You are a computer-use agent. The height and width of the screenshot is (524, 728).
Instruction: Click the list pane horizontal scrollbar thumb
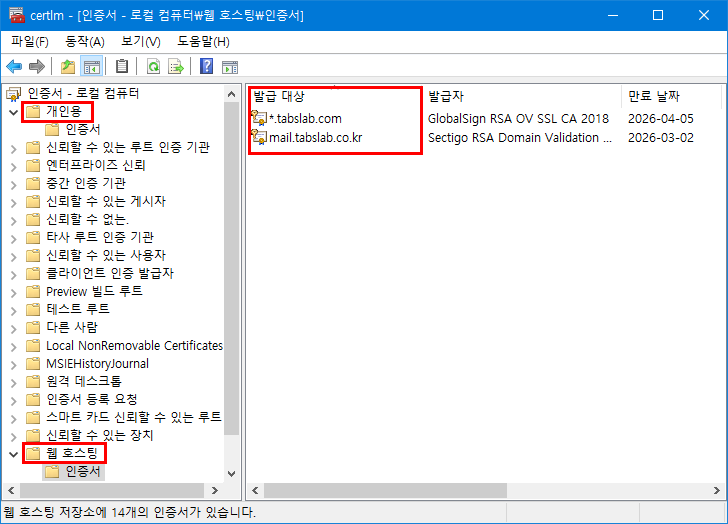click(x=385, y=490)
